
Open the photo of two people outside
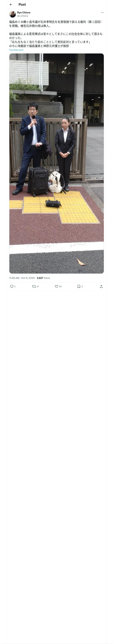[x=57, y=164]
